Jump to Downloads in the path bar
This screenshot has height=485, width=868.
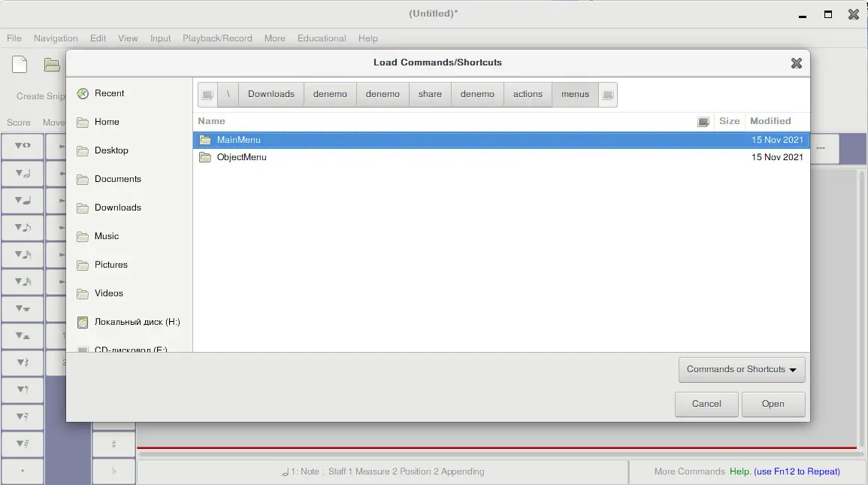(271, 95)
